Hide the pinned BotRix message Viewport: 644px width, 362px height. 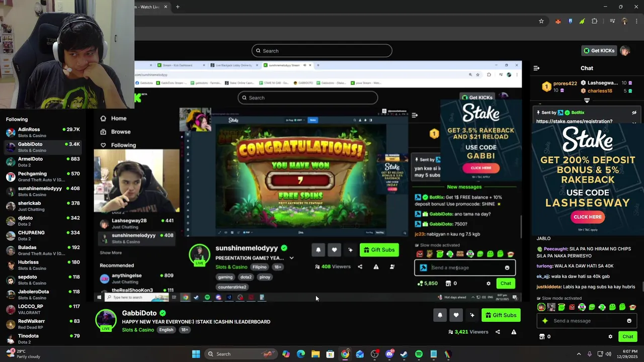click(634, 113)
